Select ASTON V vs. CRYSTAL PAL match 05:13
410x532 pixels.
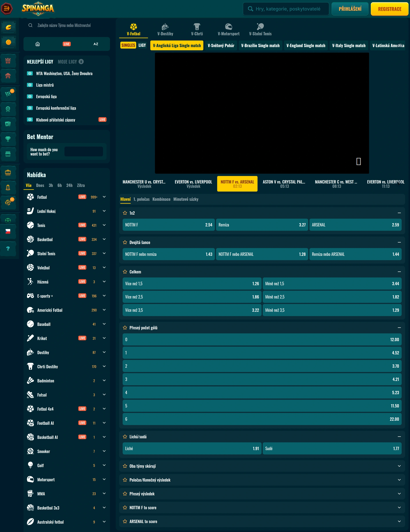coord(284,184)
